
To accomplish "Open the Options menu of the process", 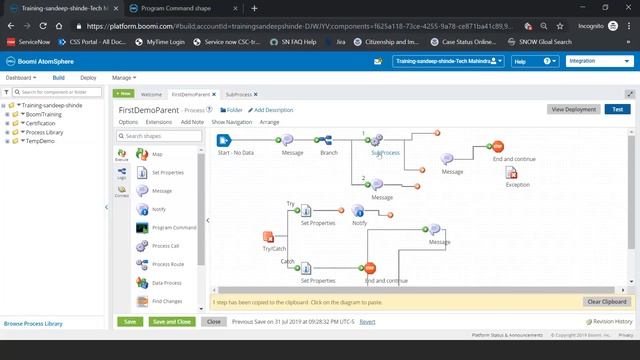I will coord(128,122).
